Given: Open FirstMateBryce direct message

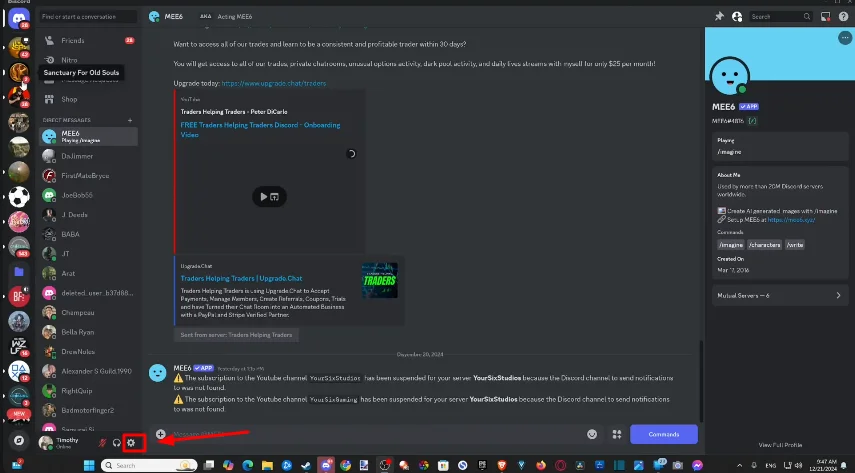Looking at the screenshot, I should tap(89, 176).
